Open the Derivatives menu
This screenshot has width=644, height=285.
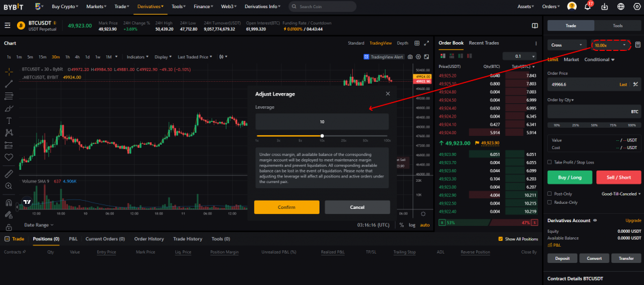coord(150,6)
